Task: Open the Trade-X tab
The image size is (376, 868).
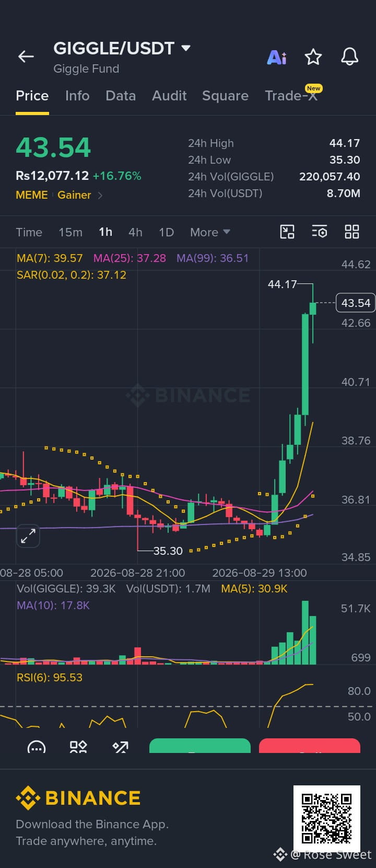Action: point(291,96)
